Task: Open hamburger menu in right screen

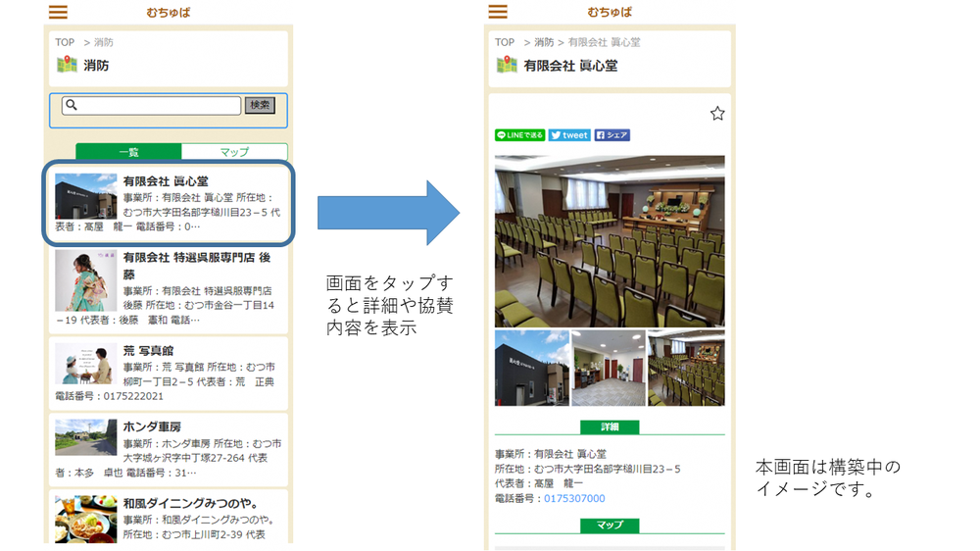Action: [498, 13]
